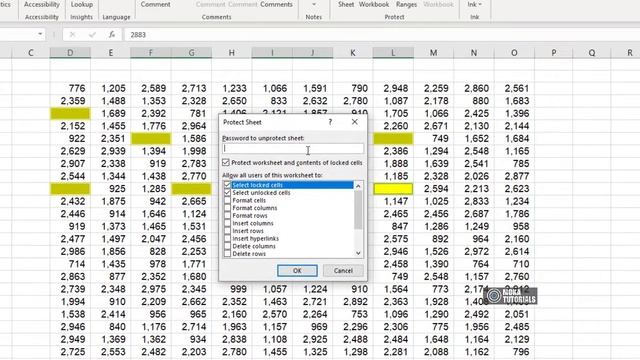Select the cell containing 2,964
This screenshot has width=640, height=360.
(191, 126)
